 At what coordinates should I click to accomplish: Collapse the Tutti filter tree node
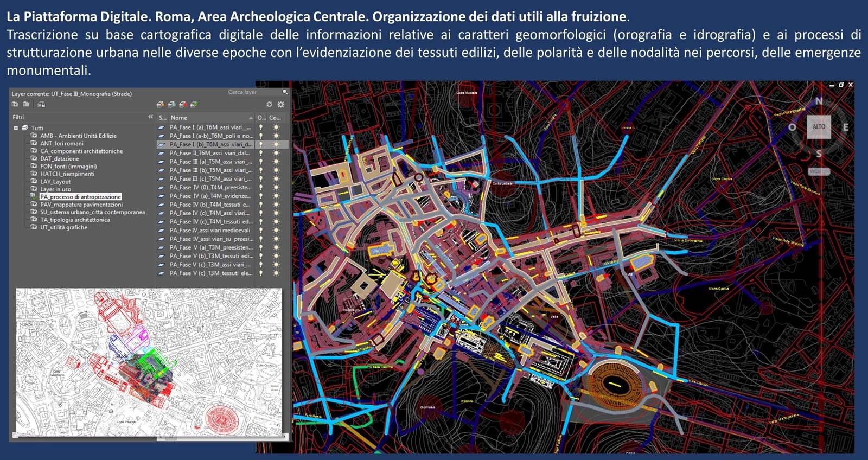point(16,128)
